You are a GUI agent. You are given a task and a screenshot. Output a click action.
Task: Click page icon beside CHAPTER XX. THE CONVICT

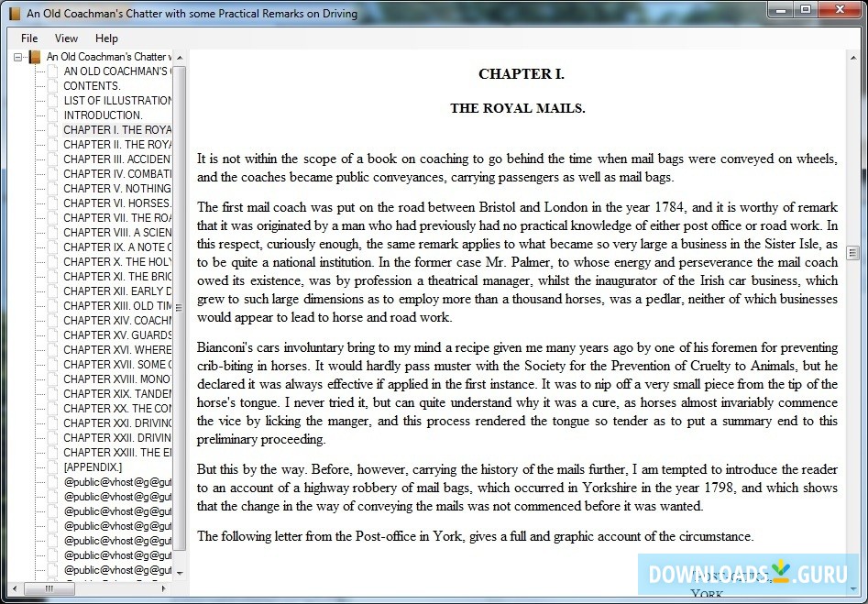pos(52,409)
